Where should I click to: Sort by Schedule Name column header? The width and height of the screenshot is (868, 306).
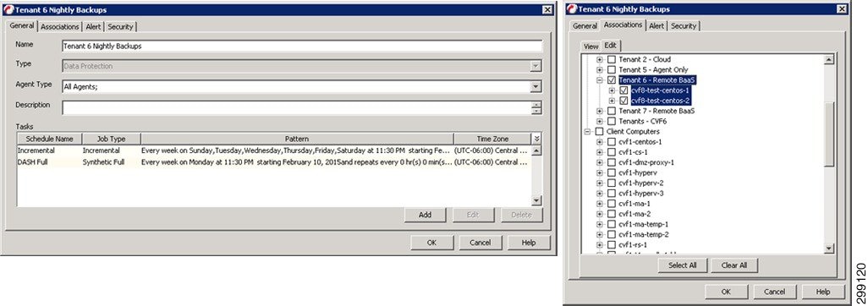tap(49, 139)
